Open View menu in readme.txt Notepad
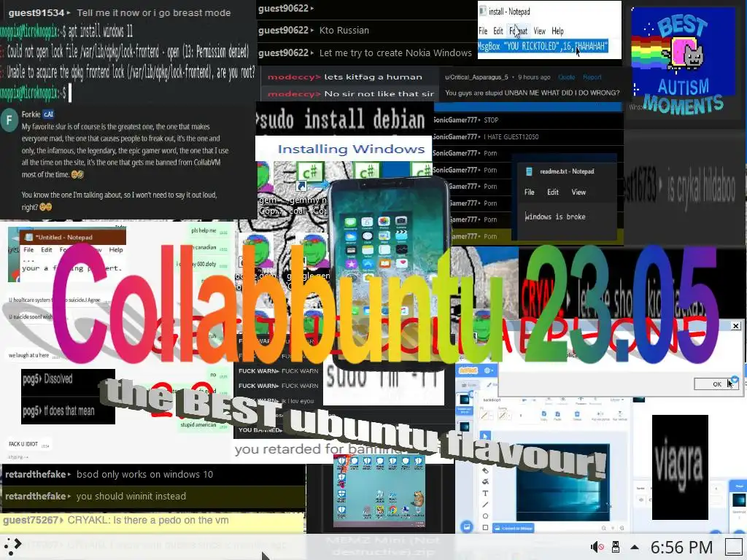This screenshot has width=747, height=560. [578, 192]
